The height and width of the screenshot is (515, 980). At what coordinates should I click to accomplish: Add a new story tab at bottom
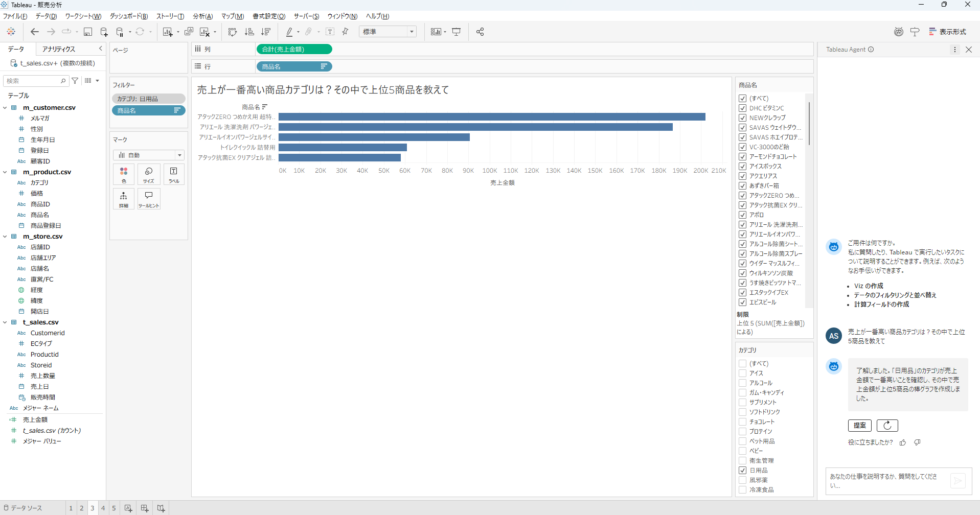161,508
